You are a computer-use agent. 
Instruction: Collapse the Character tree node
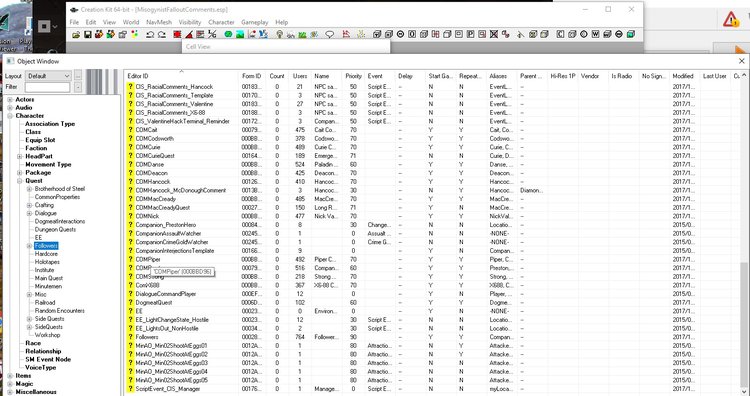point(10,116)
